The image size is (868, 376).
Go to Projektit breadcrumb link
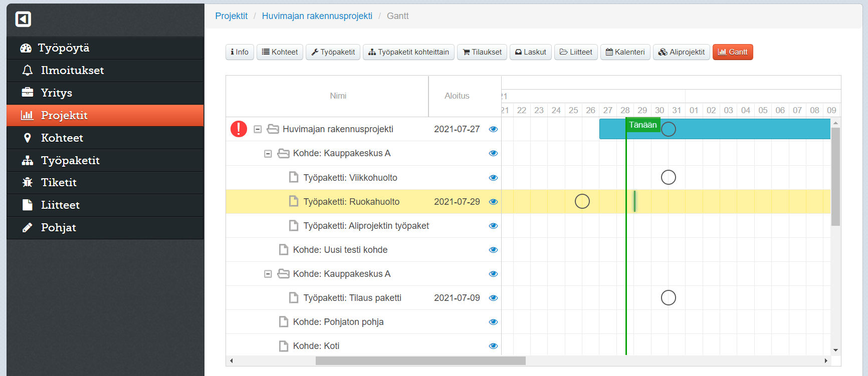231,16
